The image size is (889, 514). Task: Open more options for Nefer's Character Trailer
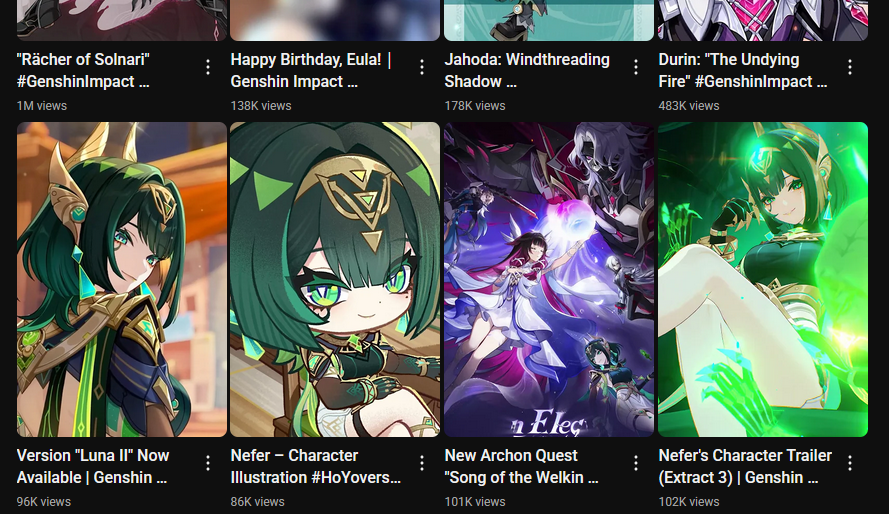(x=850, y=464)
